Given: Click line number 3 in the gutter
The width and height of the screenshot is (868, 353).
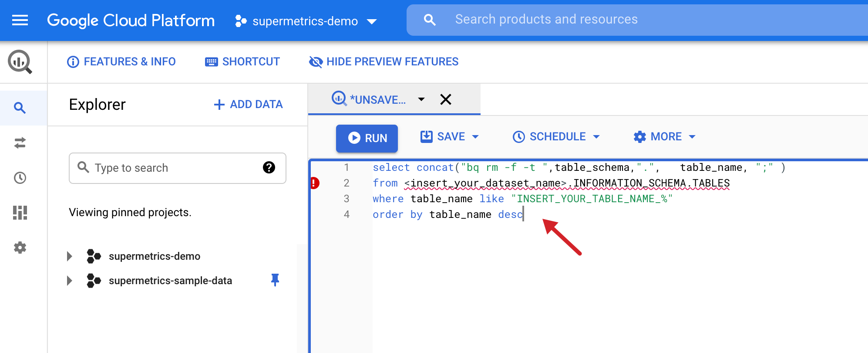Looking at the screenshot, I should pyautogui.click(x=347, y=199).
